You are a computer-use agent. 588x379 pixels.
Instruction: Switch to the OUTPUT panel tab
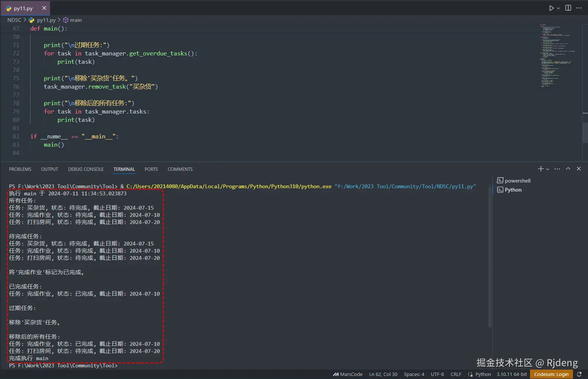point(49,169)
